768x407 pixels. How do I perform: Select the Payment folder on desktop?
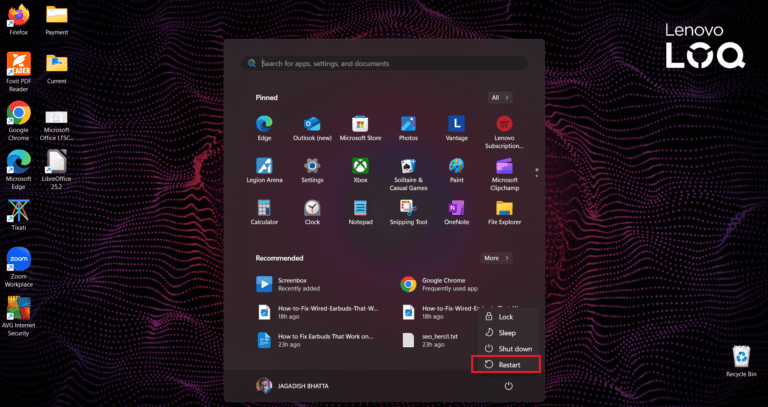pyautogui.click(x=57, y=20)
